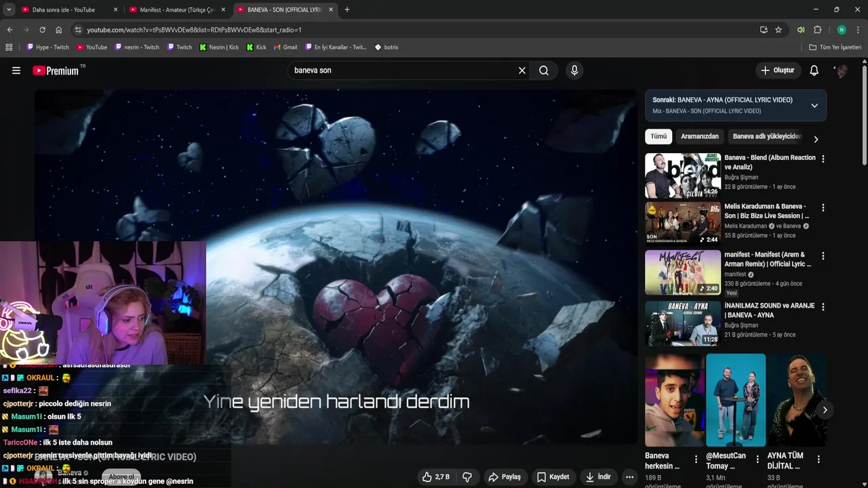Dislike the video with thumbs down
Screen dimensions: 868x488
467,477
